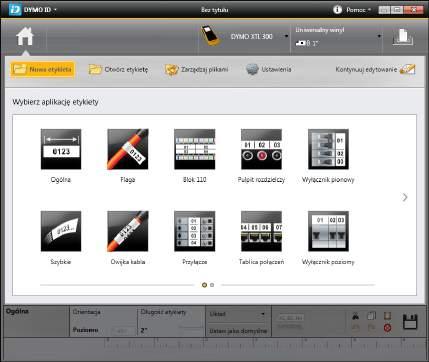Click the Bez tytułu title text

(214, 10)
